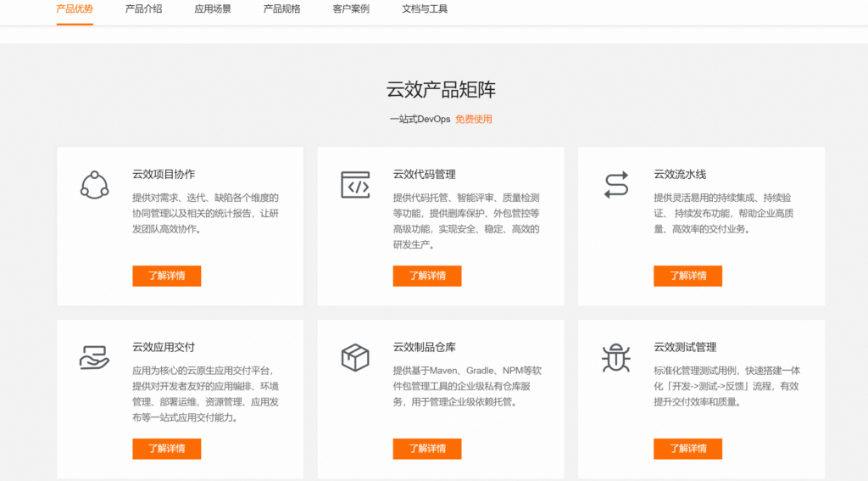Click the description starting 提供代码托管
Image resolution: width=868 pixels, height=481 pixels.
coord(466,221)
